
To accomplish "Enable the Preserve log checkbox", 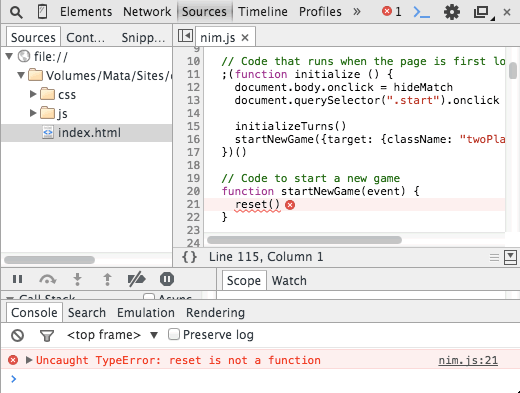I will [174, 334].
